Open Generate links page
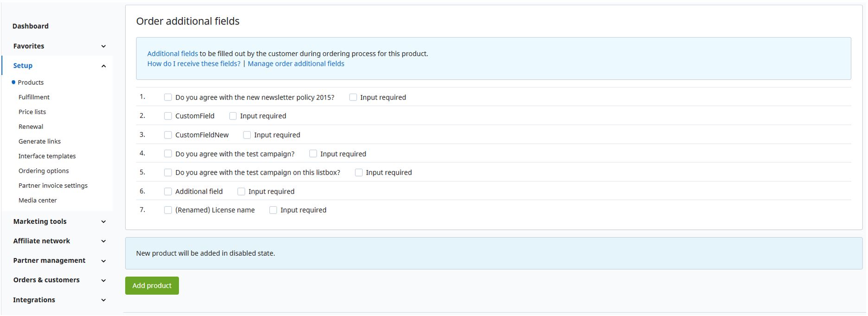This screenshot has height=316, width=868. 39,141
